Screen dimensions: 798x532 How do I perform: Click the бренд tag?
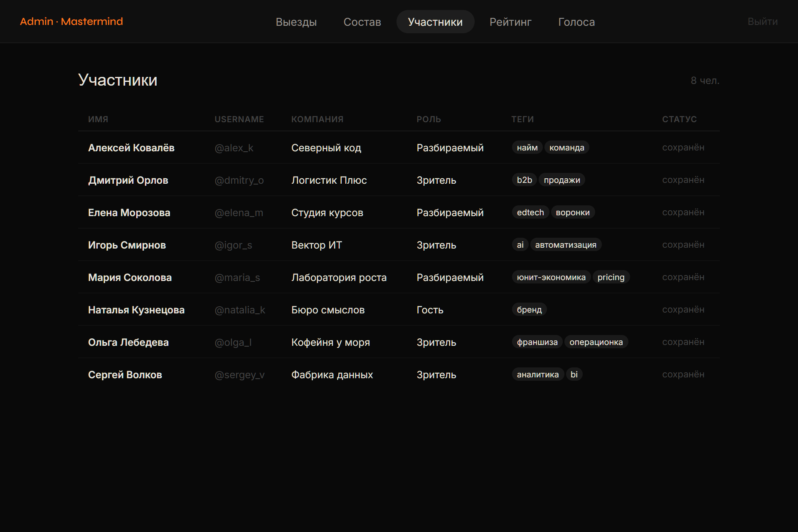[x=529, y=310]
